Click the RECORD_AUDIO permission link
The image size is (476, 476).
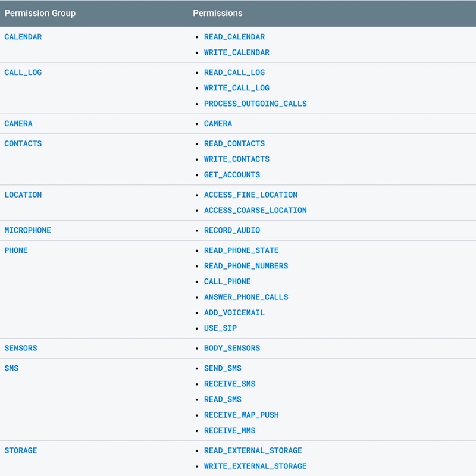[x=232, y=230]
